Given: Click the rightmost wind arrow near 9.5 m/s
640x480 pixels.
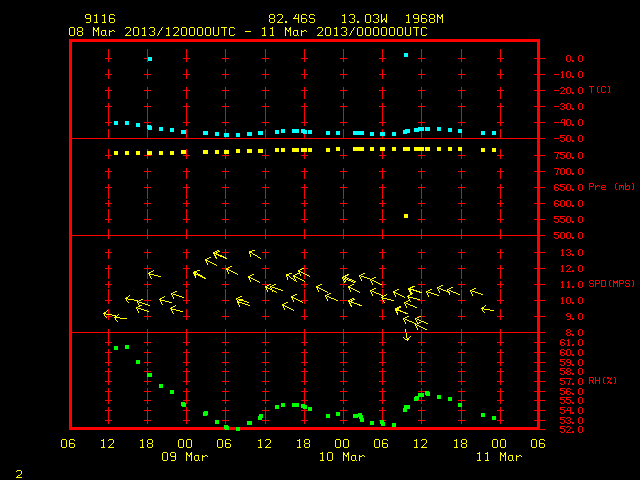Looking at the screenshot, I should click(487, 309).
